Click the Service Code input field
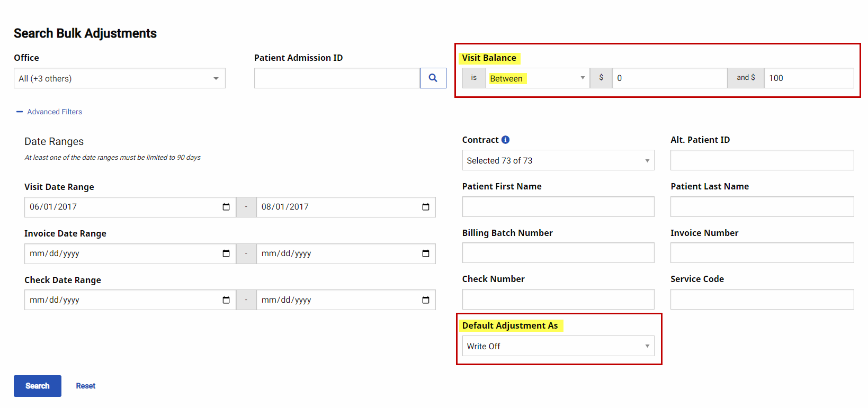The image size is (868, 408). coord(762,300)
